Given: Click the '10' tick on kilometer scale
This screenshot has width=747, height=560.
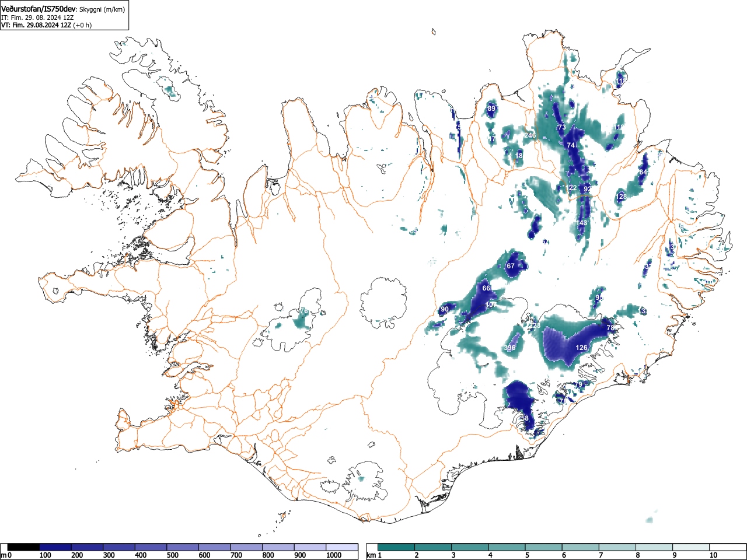Looking at the screenshot, I should pyautogui.click(x=713, y=555).
